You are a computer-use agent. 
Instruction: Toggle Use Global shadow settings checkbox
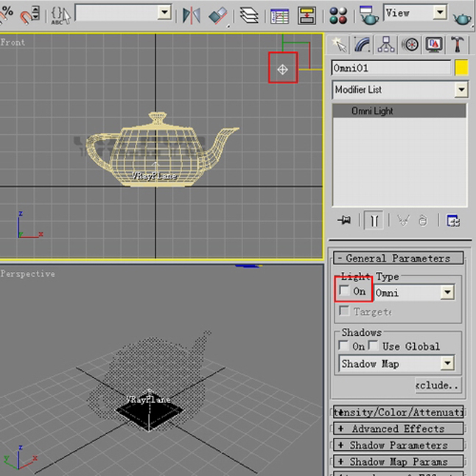click(x=373, y=345)
